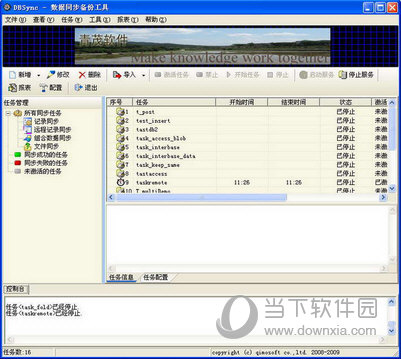Click the task list horizontal scrollbar thumb
401x360 pixels.
[201, 197]
